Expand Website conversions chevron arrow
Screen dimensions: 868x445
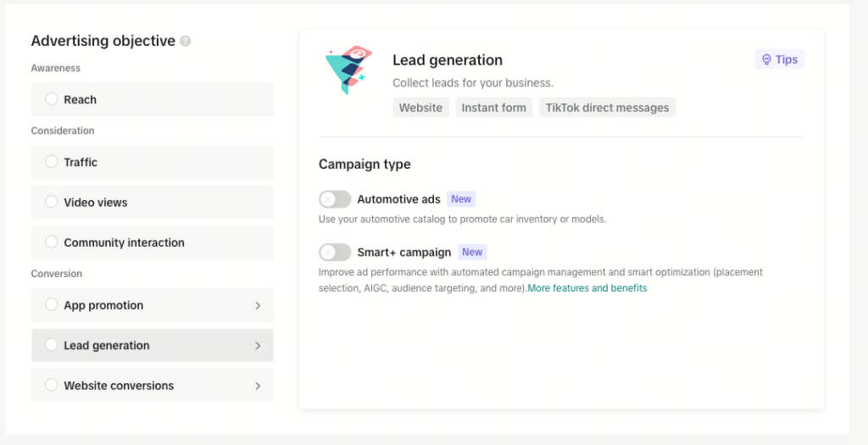[x=258, y=386]
